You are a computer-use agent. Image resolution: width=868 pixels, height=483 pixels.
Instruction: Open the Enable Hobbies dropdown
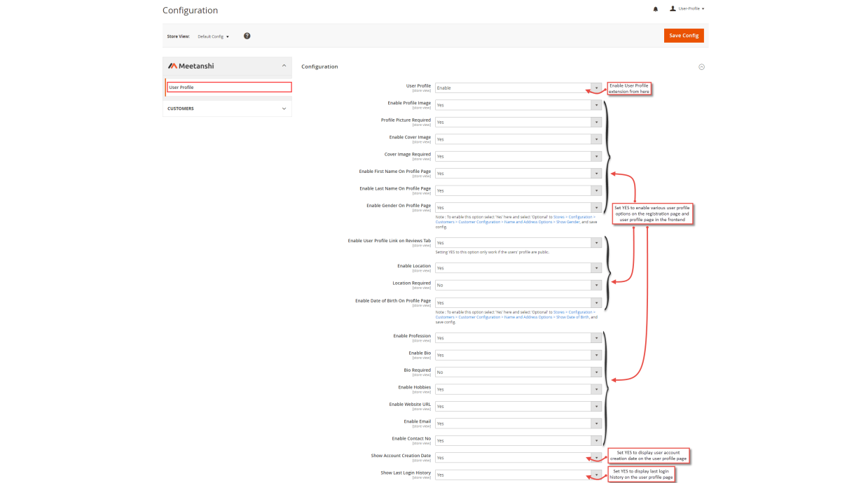518,389
